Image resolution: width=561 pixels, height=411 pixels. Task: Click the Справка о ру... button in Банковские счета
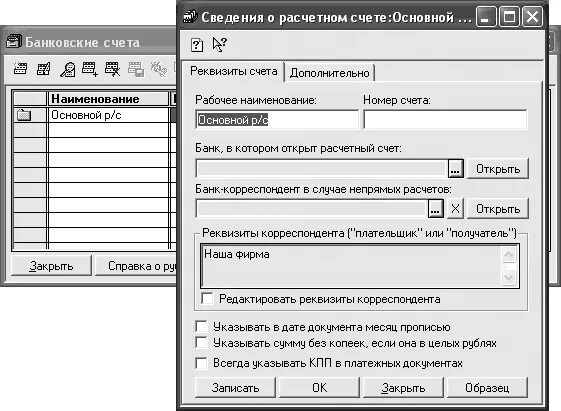point(136,266)
